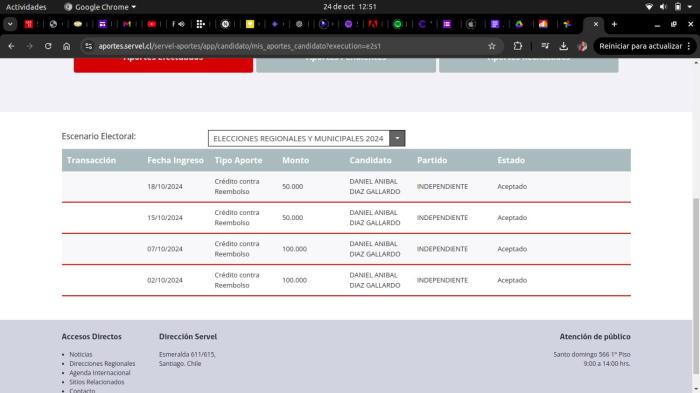The width and height of the screenshot is (700, 393).
Task: Click Aceptado status in the 15/10/2024 row
Action: pyautogui.click(x=512, y=218)
